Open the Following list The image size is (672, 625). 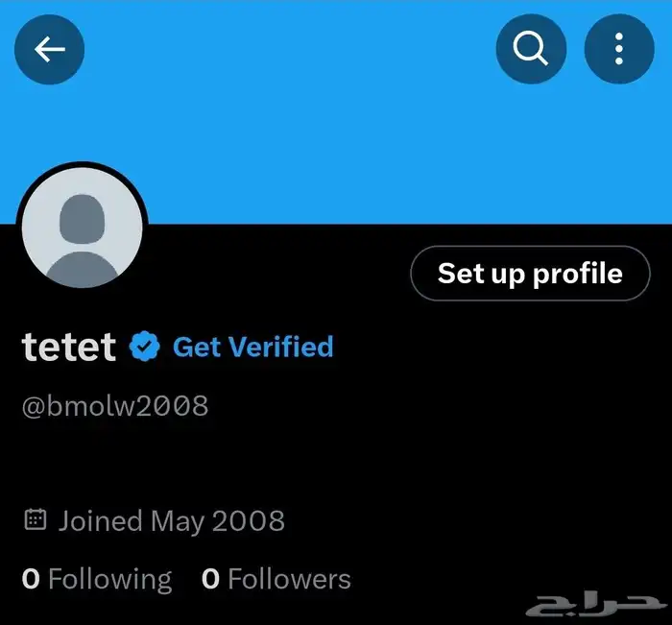point(109,579)
